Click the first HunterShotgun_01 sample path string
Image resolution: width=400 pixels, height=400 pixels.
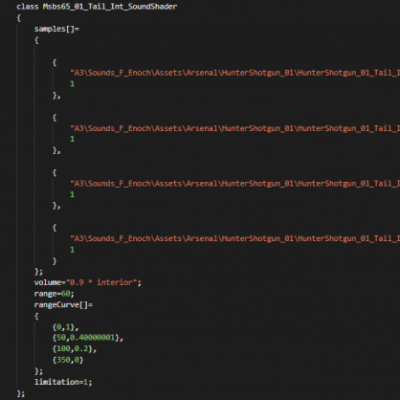pos(235,73)
